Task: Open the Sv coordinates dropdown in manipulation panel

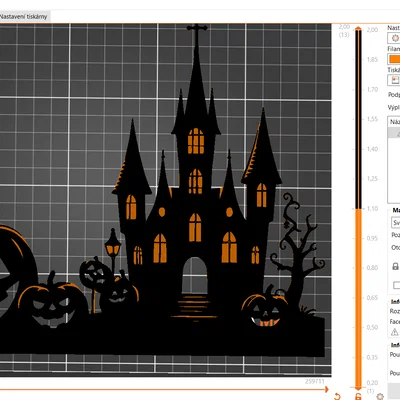Action: click(x=396, y=222)
